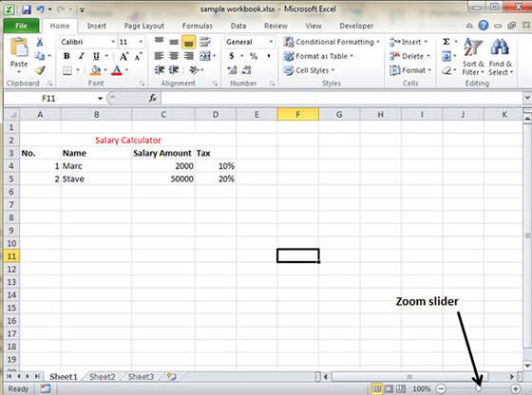Apply cell borders icon
Viewport: 532px width, 395px height.
[67, 70]
